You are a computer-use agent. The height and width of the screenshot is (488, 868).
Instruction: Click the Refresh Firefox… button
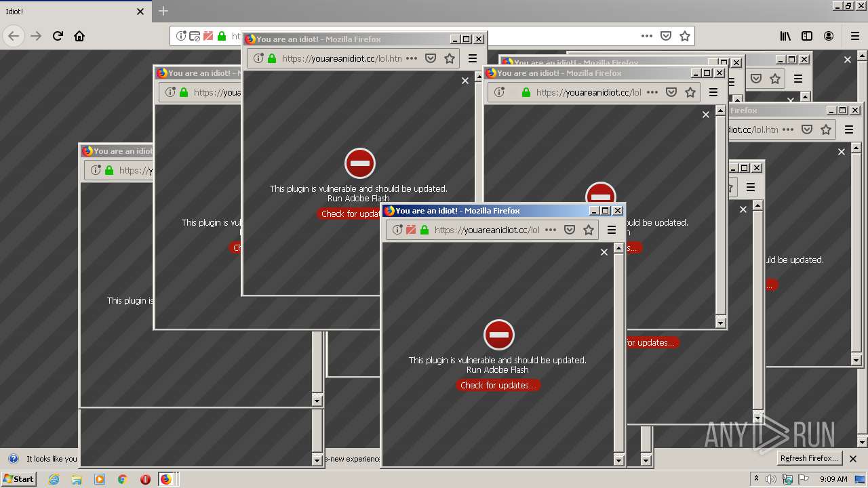click(x=809, y=458)
